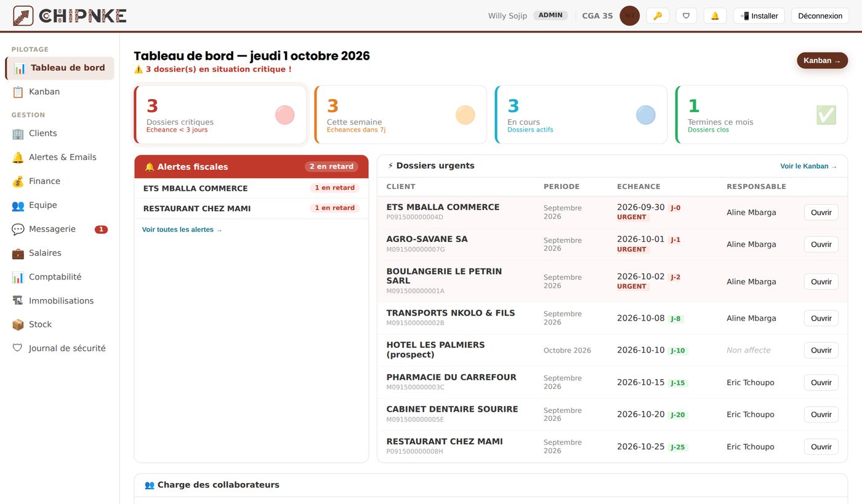862x504 pixels.
Task: Select the Termines ce mois summary card
Action: click(762, 114)
